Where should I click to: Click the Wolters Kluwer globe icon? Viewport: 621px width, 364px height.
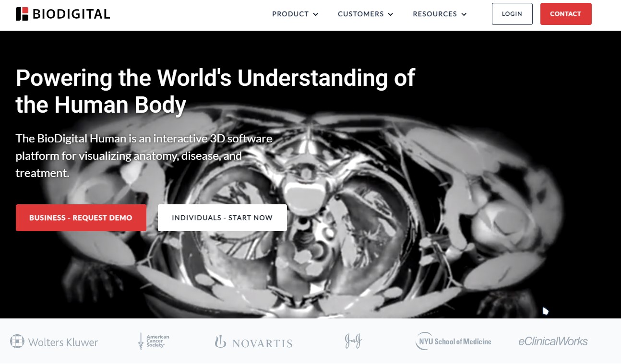(x=17, y=341)
